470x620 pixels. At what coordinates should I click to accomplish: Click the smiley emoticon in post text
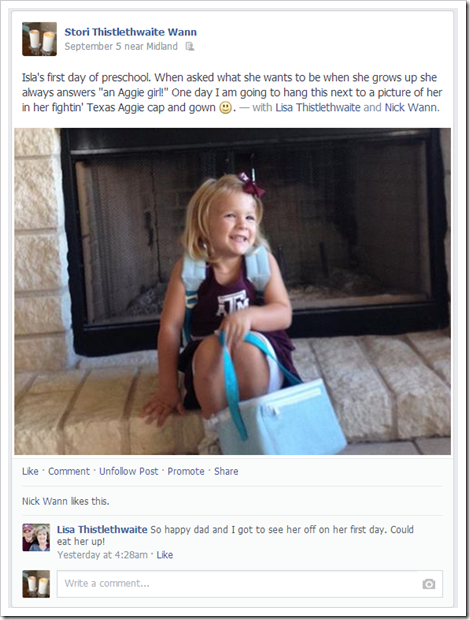coord(225,108)
